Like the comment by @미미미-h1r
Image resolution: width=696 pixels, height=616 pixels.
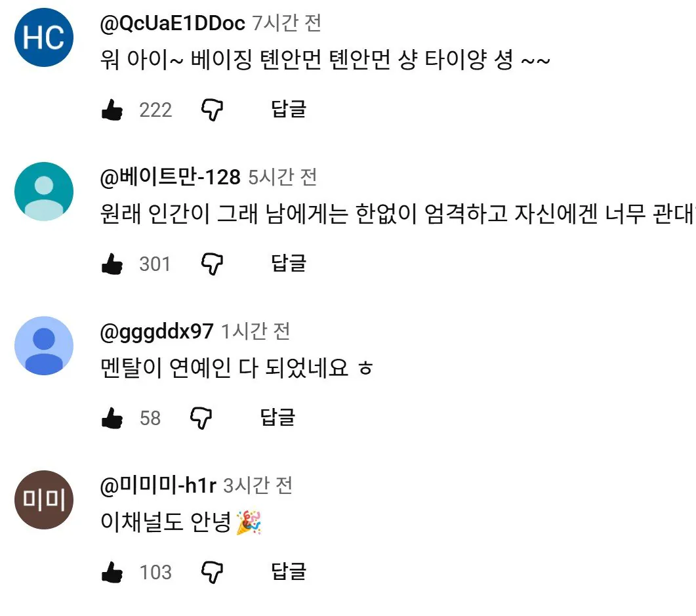pos(112,571)
